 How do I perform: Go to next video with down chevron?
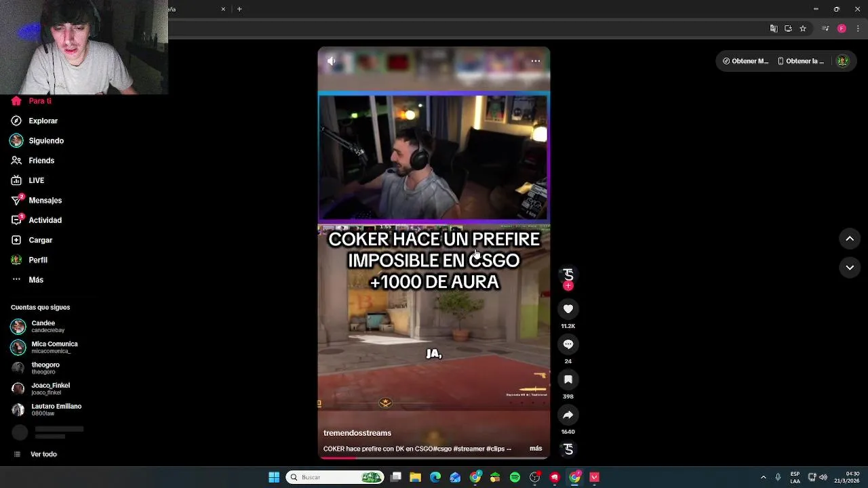pos(850,268)
